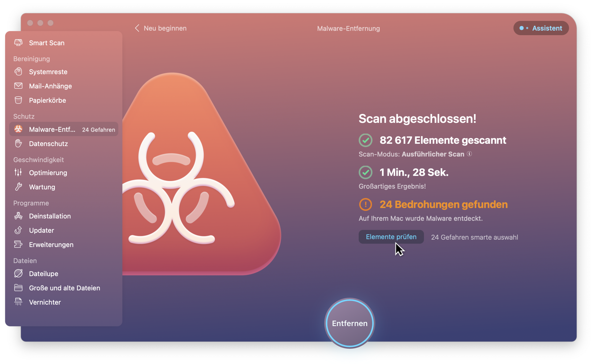594x364 pixels.
Task: Click the Neu beginnen link
Action: 165,28
